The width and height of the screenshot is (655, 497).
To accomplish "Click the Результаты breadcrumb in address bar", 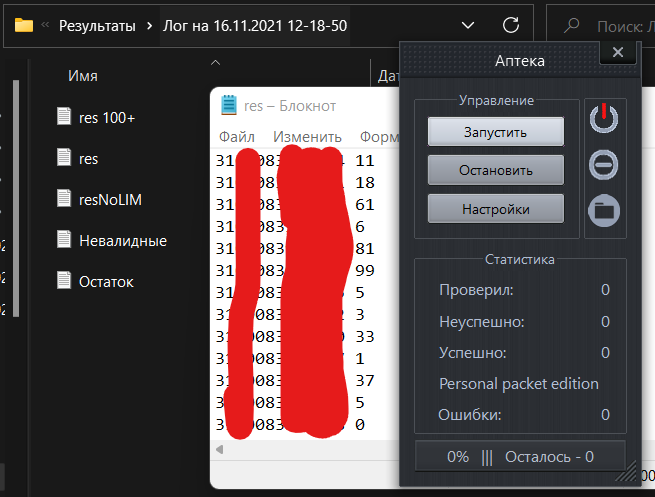I will pos(97,26).
